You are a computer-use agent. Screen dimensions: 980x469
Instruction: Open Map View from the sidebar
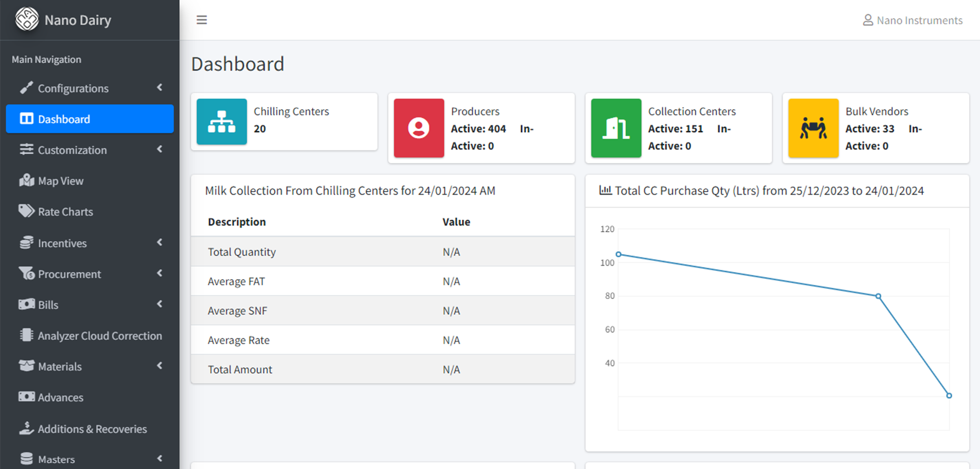click(60, 181)
